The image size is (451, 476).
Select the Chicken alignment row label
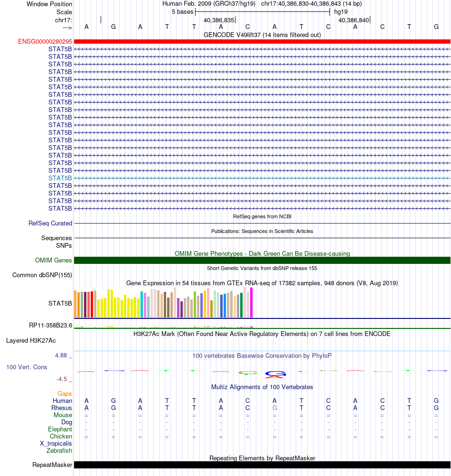click(x=61, y=436)
